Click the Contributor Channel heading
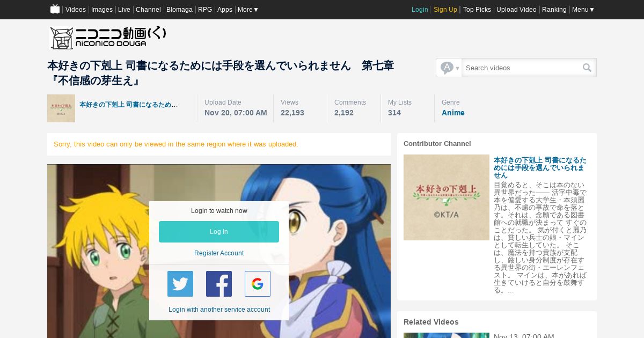 click(437, 144)
